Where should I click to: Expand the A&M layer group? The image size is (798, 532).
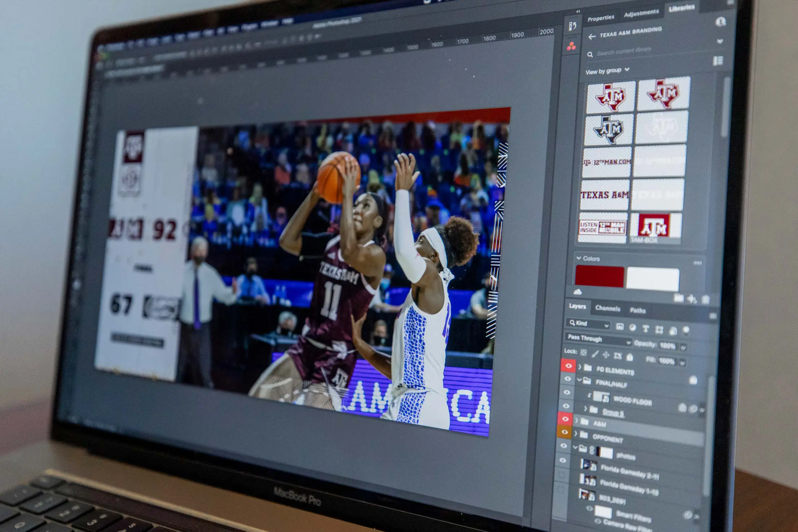pyautogui.click(x=577, y=420)
